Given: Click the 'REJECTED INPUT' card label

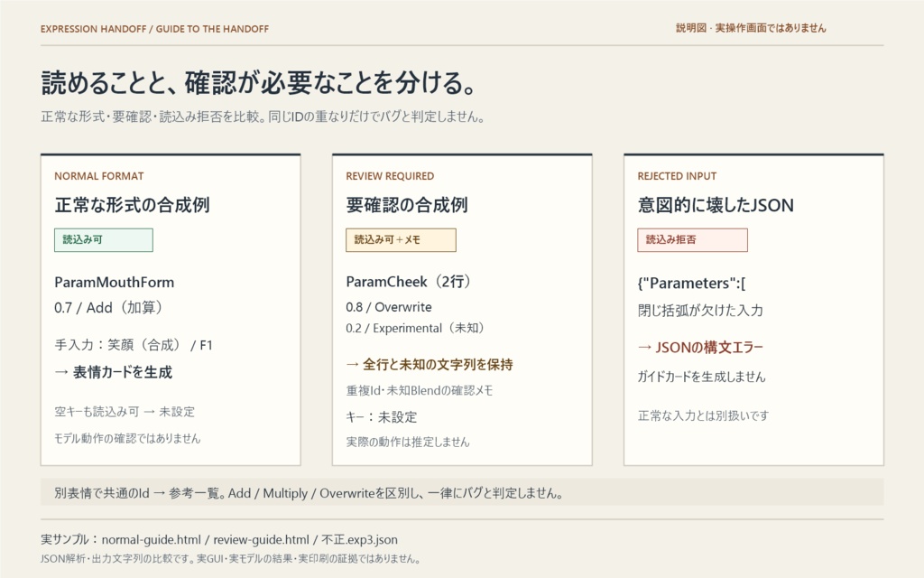Looking at the screenshot, I should pyautogui.click(x=677, y=176).
